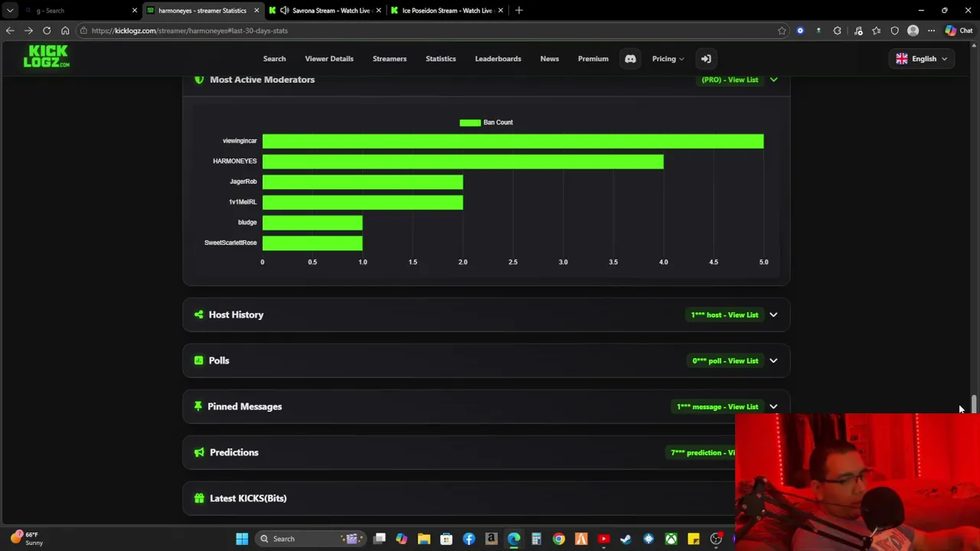Open Steam from the taskbar
The image size is (980, 551).
(x=626, y=539)
